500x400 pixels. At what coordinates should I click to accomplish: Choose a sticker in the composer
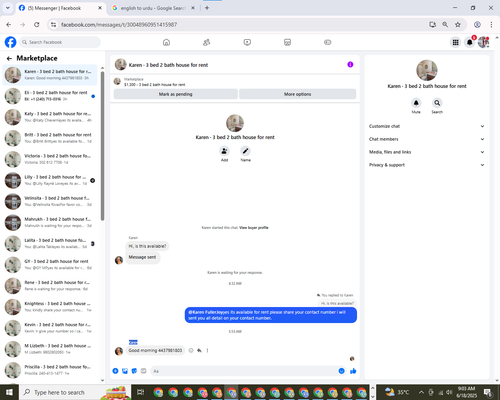coord(134,371)
